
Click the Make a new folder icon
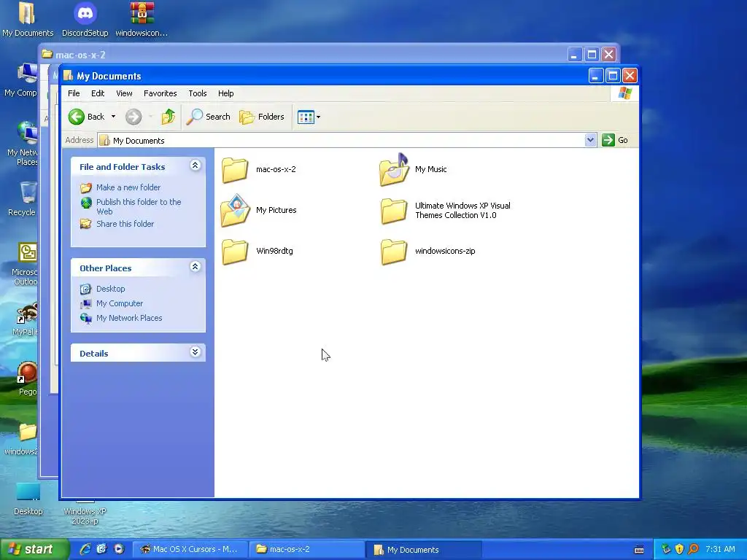click(86, 187)
